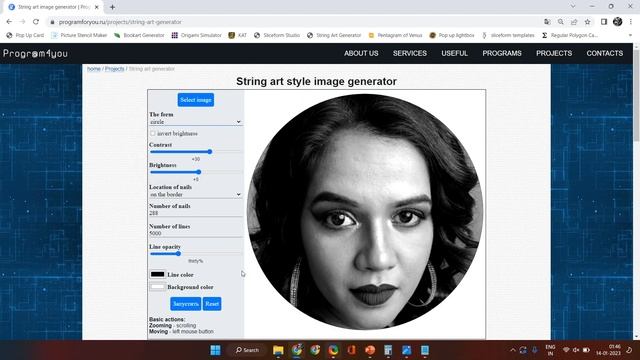
Task: Close the String art image generator tab
Action: (97, 7)
